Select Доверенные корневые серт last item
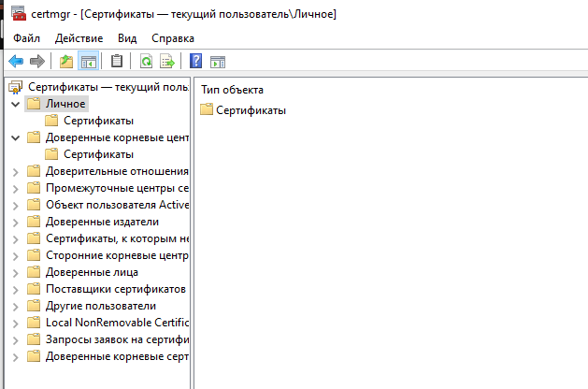Screen dimensions: 588x389 click(x=117, y=356)
